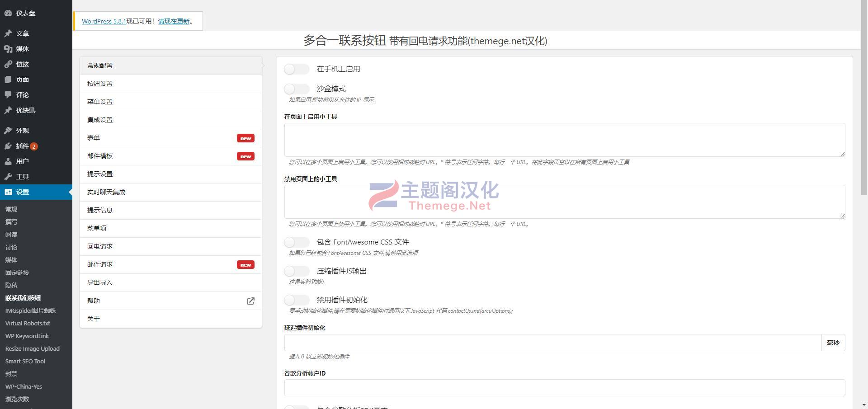This screenshot has height=409, width=868.
Task: Open the 联系我们按钮 submenu item
Action: click(x=23, y=298)
